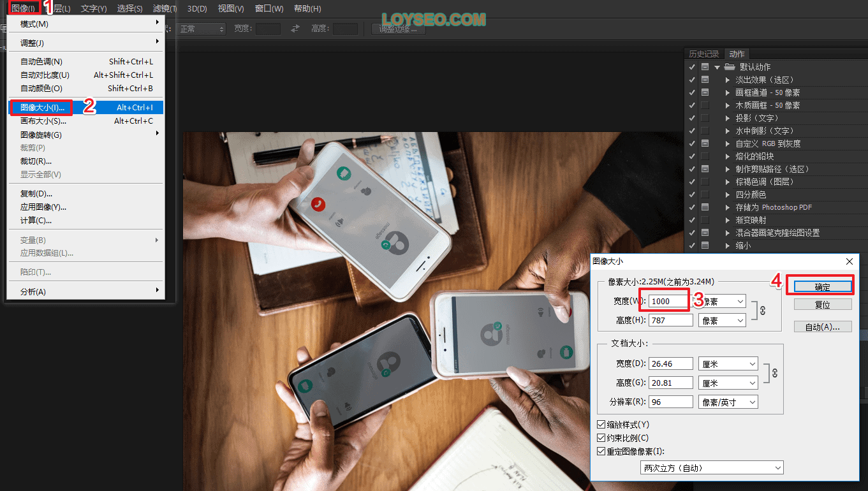868x491 pixels.
Task: Choose 计算(C)... from the menu
Action: pyautogui.click(x=85, y=220)
